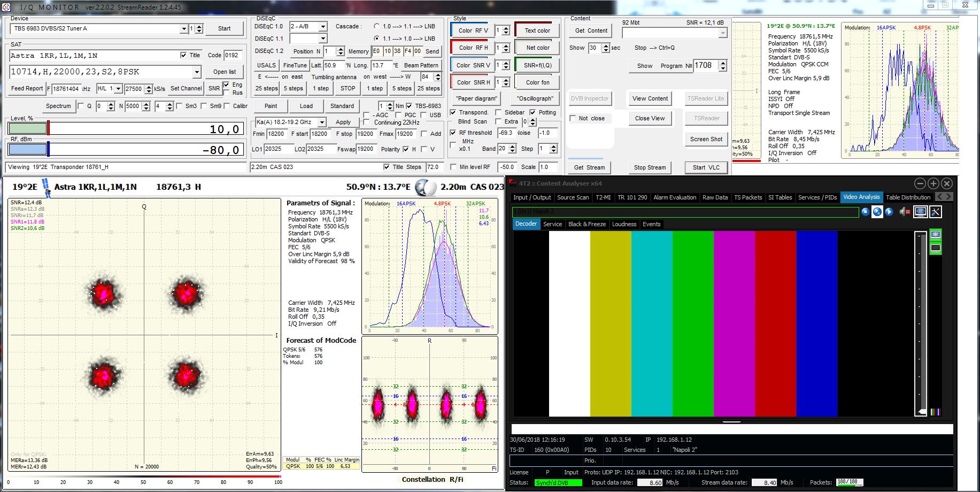The image size is (980, 492).
Task: Click the blue play arrow icon
Action: coord(889,212)
